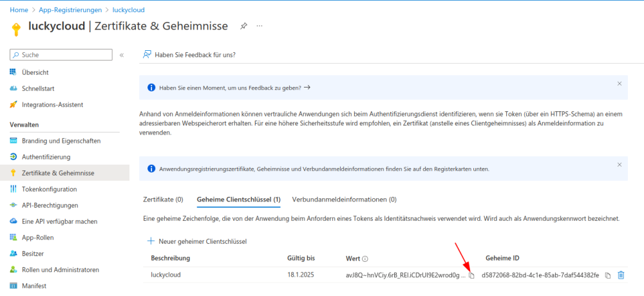The width and height of the screenshot is (644, 296).
Task: Switch to Verbundanmeldeinformationen (0) tab
Action: (x=344, y=199)
